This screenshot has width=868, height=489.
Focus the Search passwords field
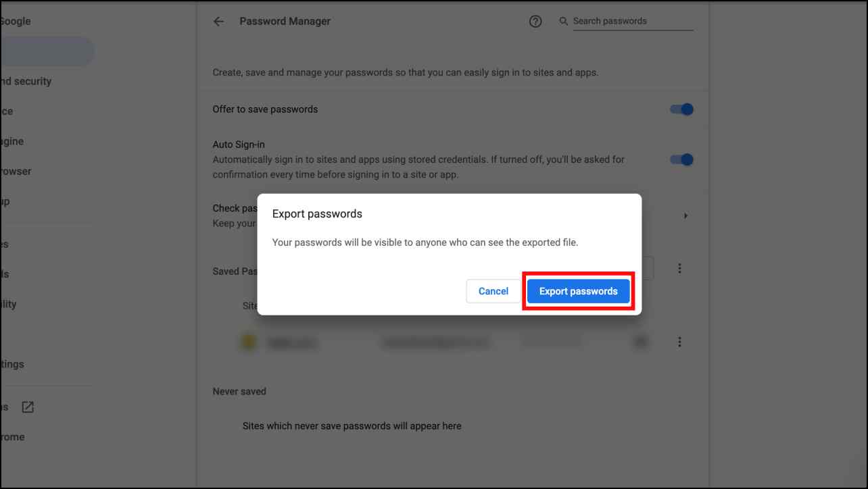point(633,22)
